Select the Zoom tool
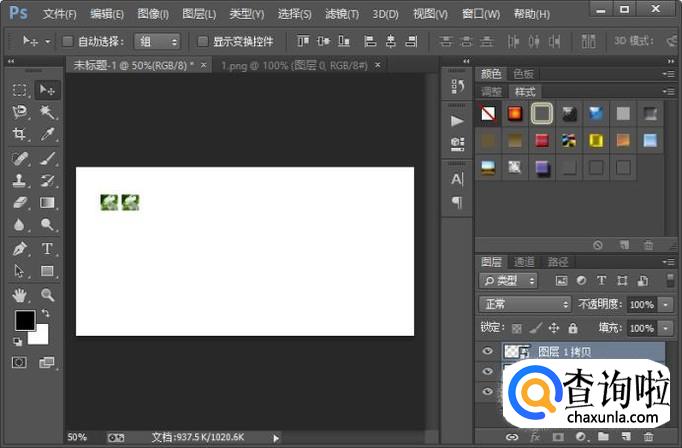Image resolution: width=682 pixels, height=448 pixels. pyautogui.click(x=47, y=295)
